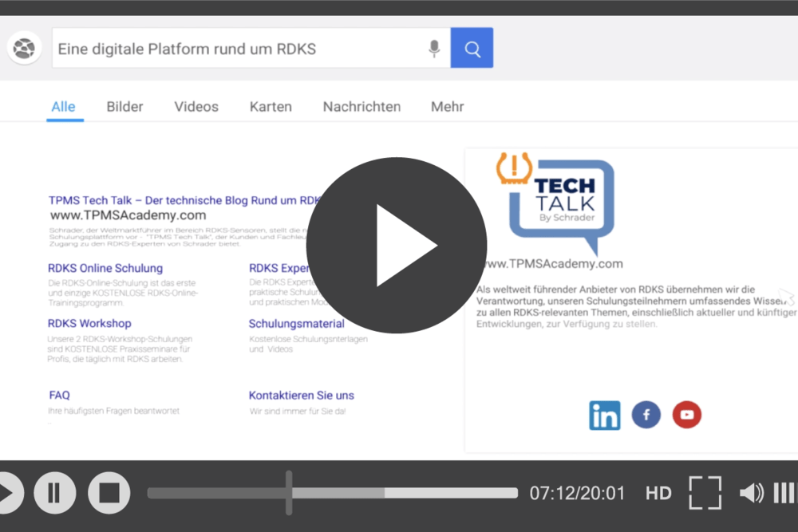Open the TPMS Tech Talk blog result link
This screenshot has width=798, height=532.
(185, 200)
